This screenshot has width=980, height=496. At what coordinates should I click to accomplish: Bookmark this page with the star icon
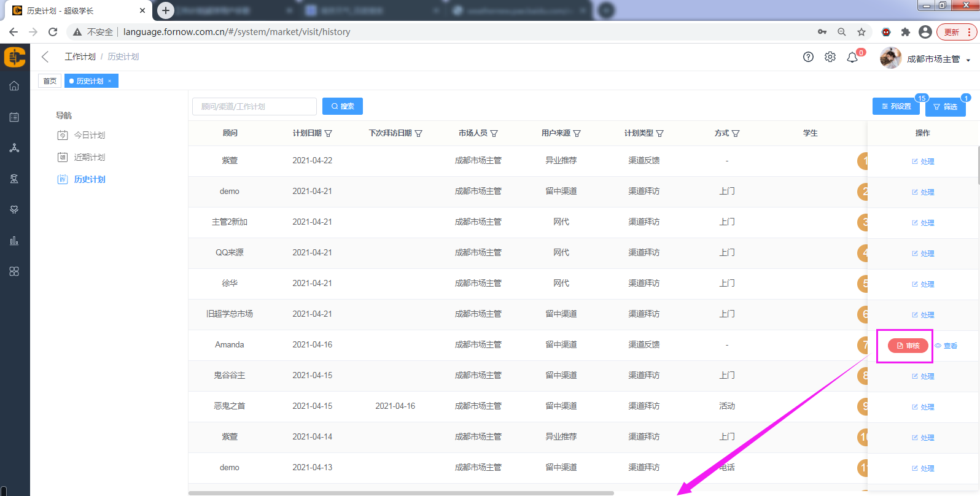click(861, 32)
